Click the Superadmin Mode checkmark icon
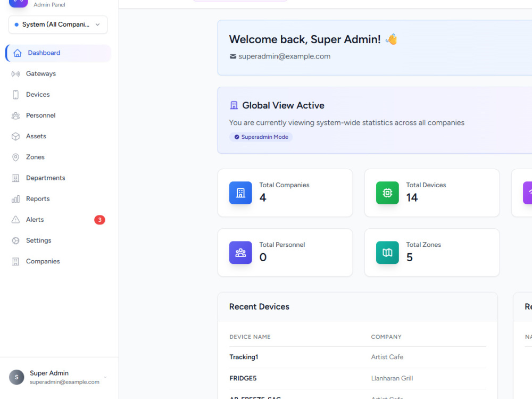 click(x=237, y=137)
